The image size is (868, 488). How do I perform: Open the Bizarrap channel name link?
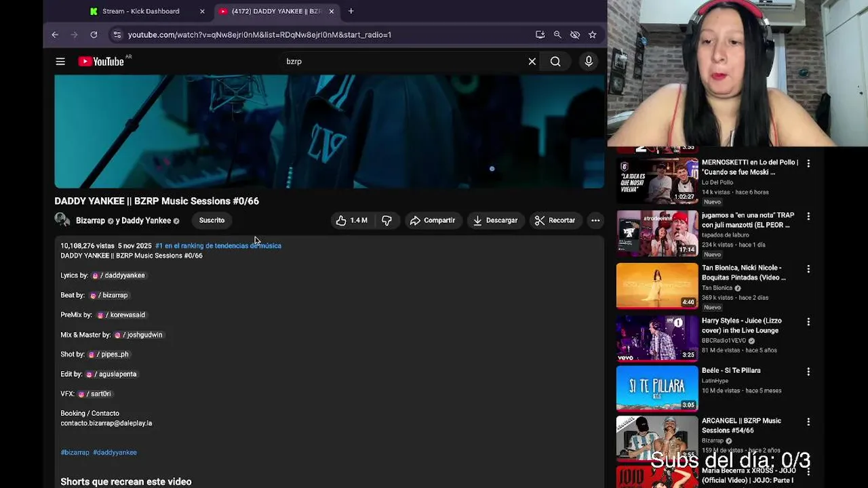click(90, 221)
